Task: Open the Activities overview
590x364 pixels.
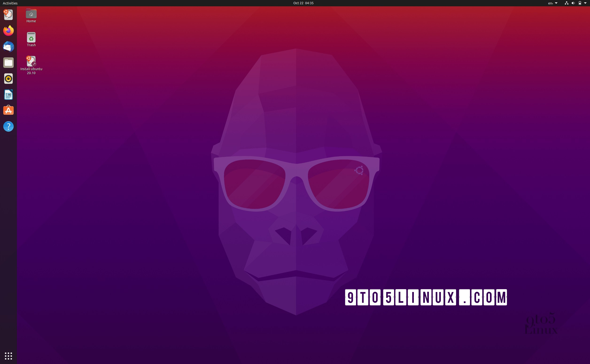Action: [10, 3]
